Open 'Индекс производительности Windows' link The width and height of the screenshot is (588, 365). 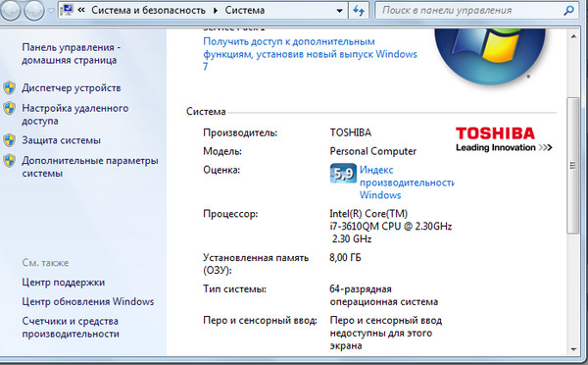point(407,182)
